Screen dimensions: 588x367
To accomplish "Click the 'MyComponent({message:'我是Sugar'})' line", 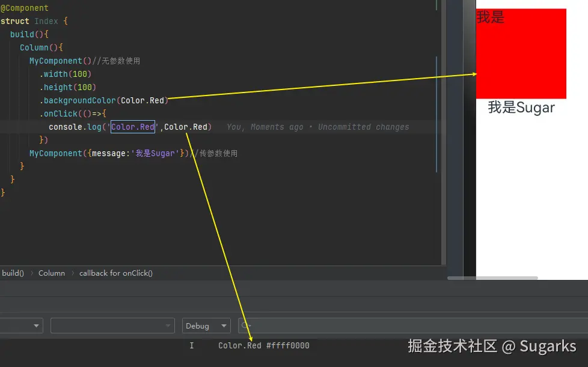I will (x=109, y=153).
